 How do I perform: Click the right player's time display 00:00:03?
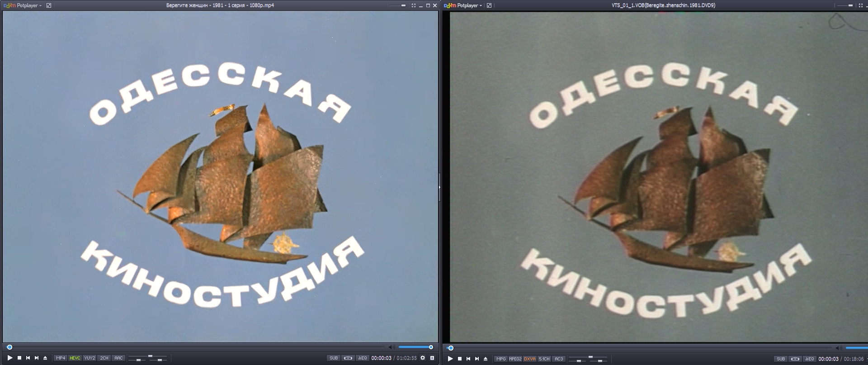click(x=828, y=359)
